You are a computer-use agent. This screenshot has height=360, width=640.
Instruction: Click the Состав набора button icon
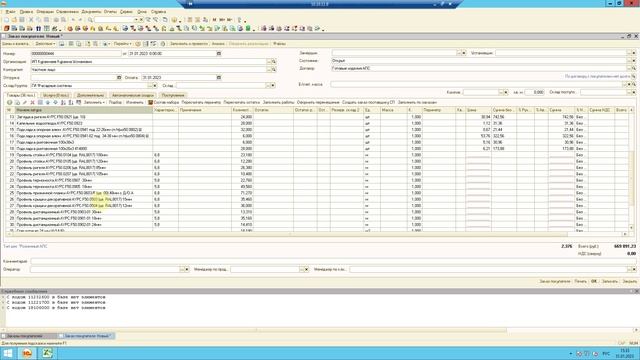click(151, 102)
